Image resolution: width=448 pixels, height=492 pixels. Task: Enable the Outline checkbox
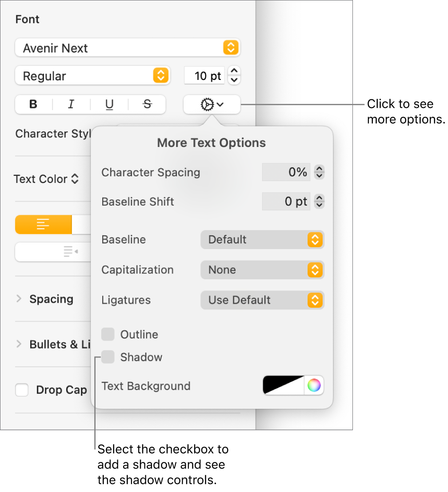click(108, 334)
